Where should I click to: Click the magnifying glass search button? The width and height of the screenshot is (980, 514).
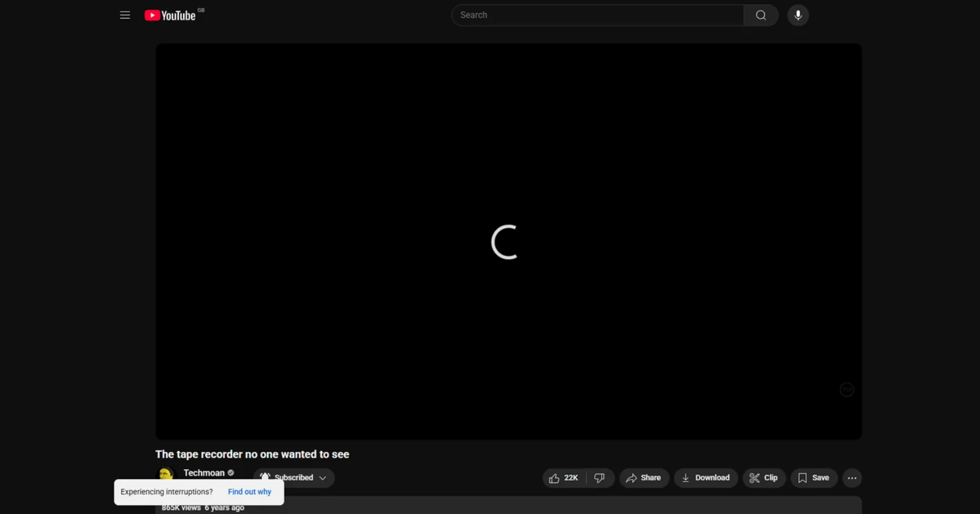pyautogui.click(x=761, y=15)
